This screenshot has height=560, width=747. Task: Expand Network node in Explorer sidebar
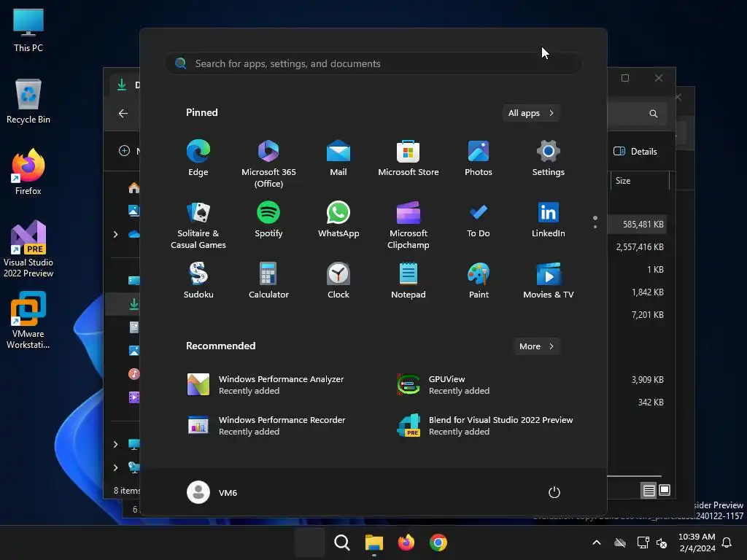[115, 467]
